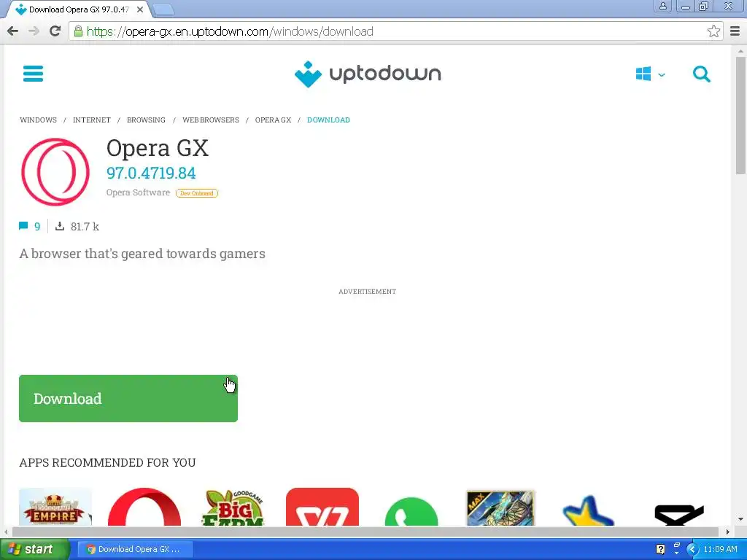Click the Opera GX title

point(158,147)
